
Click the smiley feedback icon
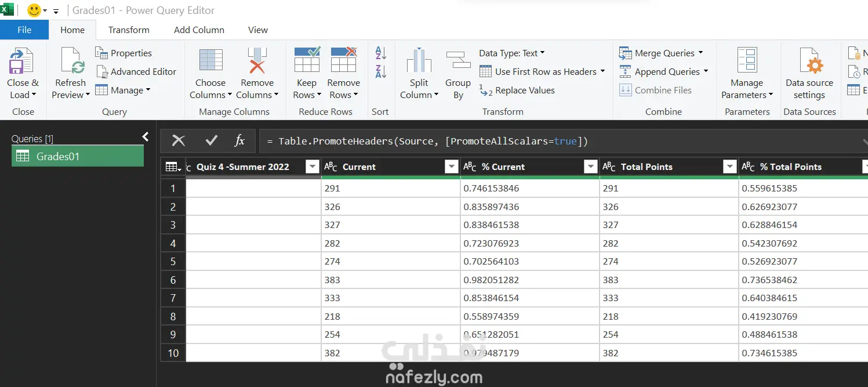coord(34,10)
